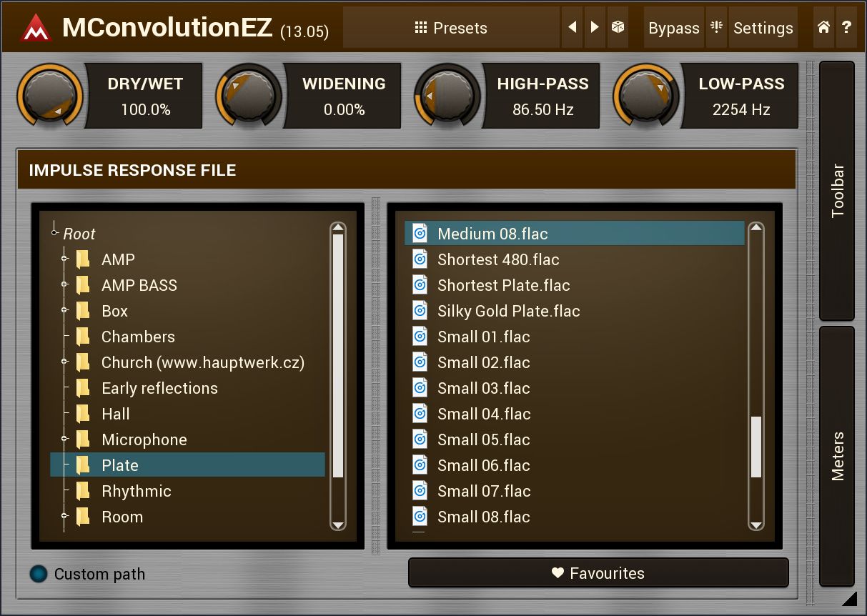Randomize settings using the dice icon
The width and height of the screenshot is (867, 616).
[618, 26]
